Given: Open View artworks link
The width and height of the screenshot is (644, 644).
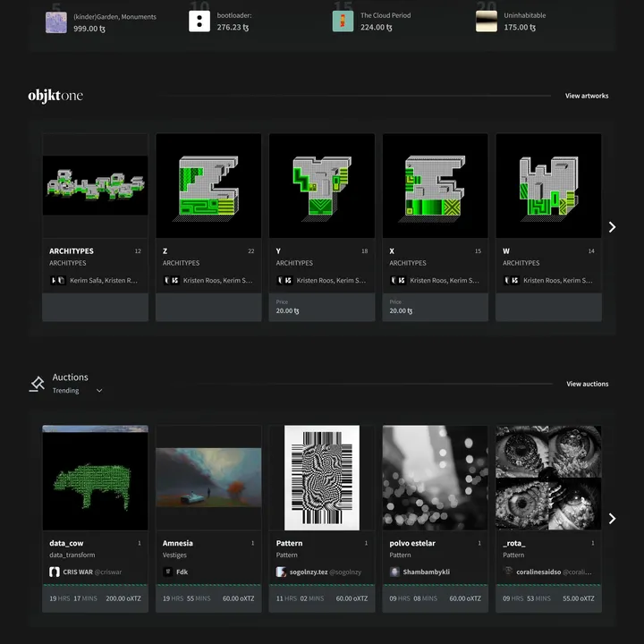Looking at the screenshot, I should click(x=587, y=96).
